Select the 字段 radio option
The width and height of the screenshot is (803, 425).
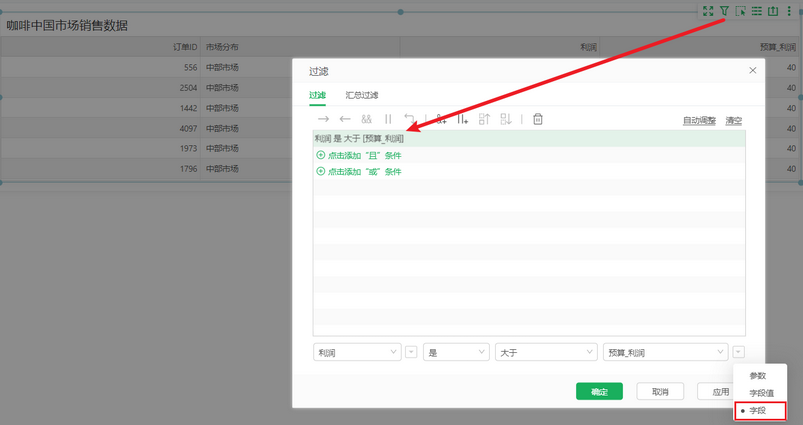point(761,410)
